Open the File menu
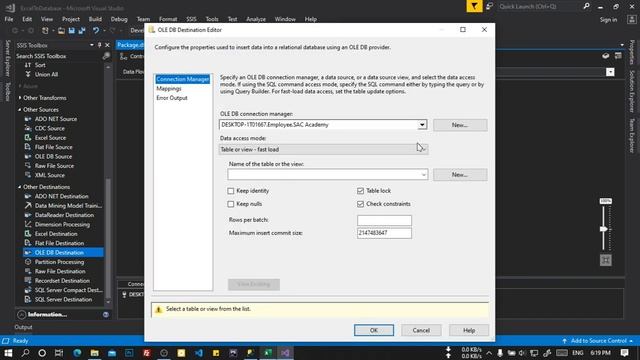Viewport: 640px width, 360px height. (x=9, y=19)
